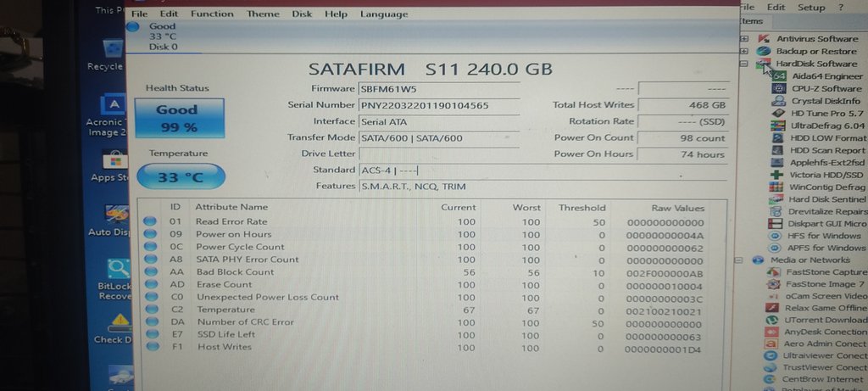Click the Ultraiviewer Conect icon

coord(770,355)
